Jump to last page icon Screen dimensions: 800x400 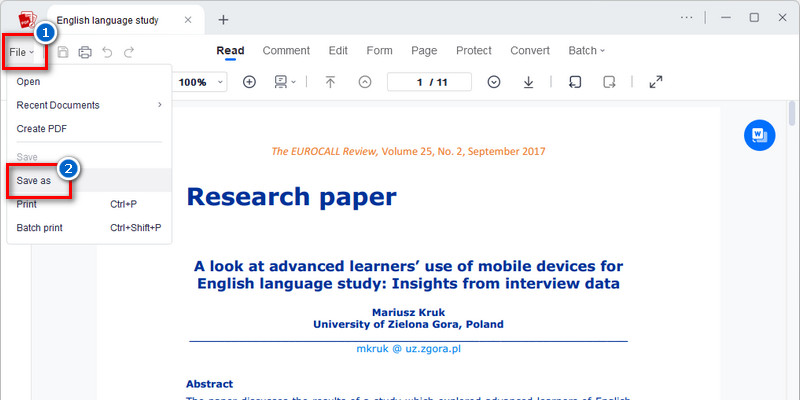click(x=529, y=82)
